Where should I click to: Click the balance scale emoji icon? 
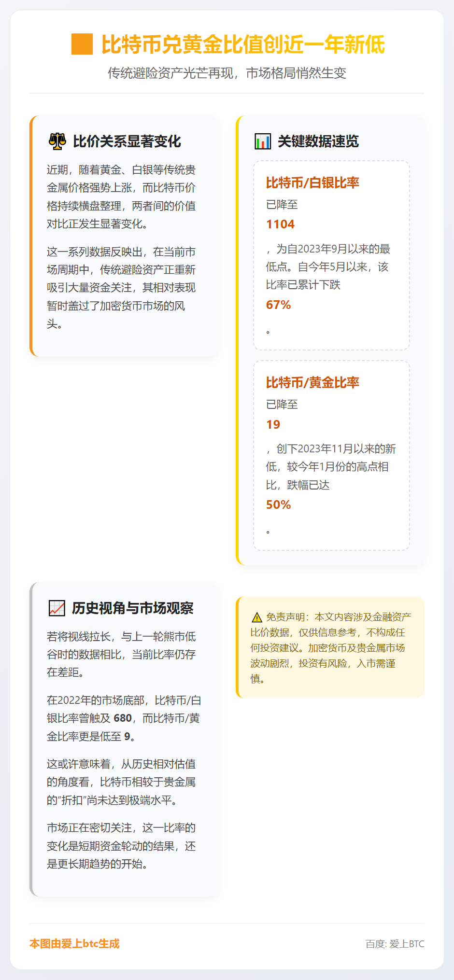pyautogui.click(x=57, y=141)
